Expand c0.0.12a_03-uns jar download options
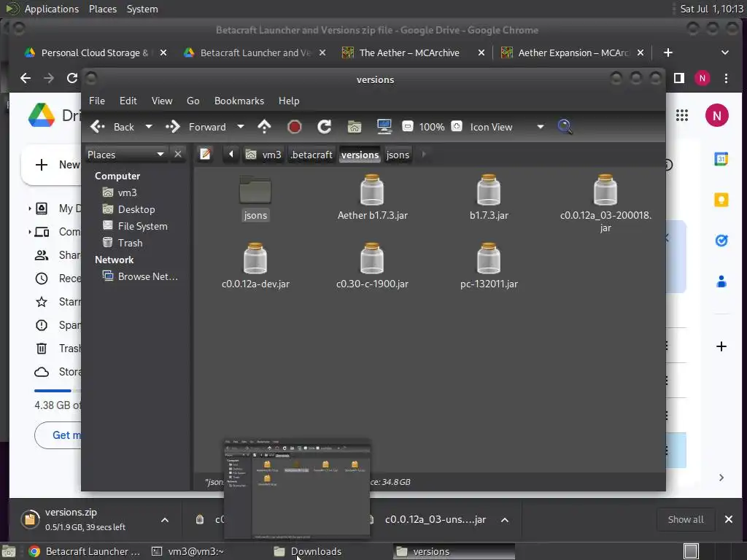Image resolution: width=747 pixels, height=560 pixels. click(505, 520)
